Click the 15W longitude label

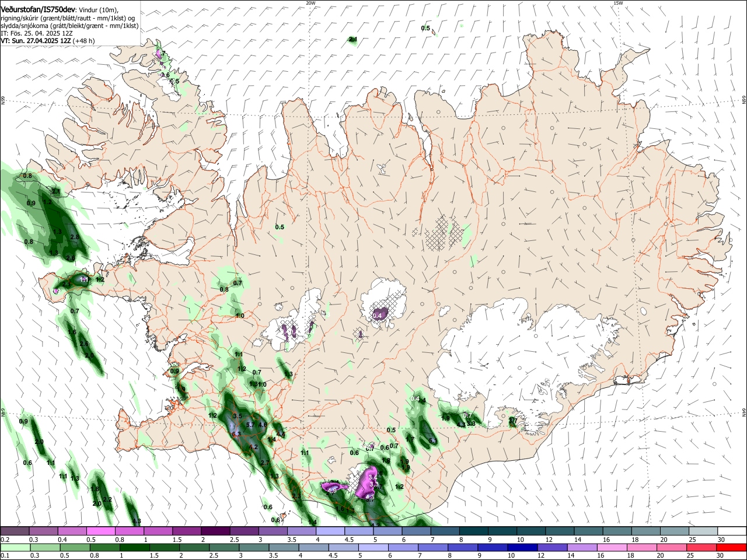pos(618,3)
